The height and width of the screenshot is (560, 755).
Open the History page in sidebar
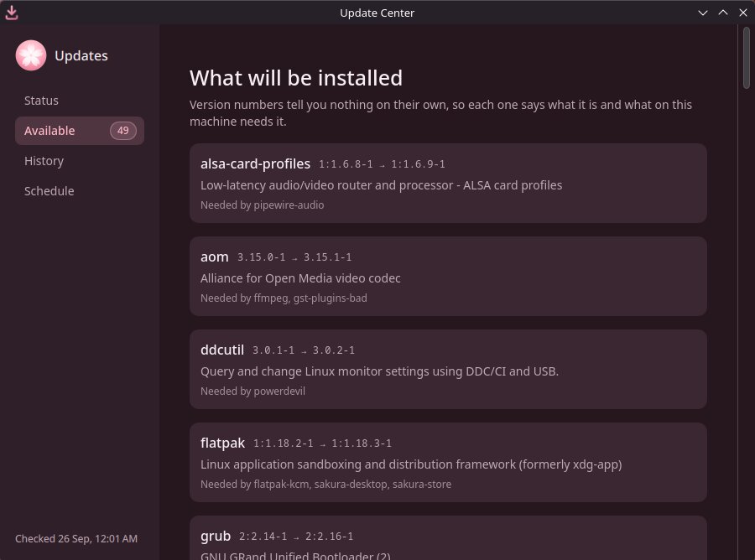[80, 161]
